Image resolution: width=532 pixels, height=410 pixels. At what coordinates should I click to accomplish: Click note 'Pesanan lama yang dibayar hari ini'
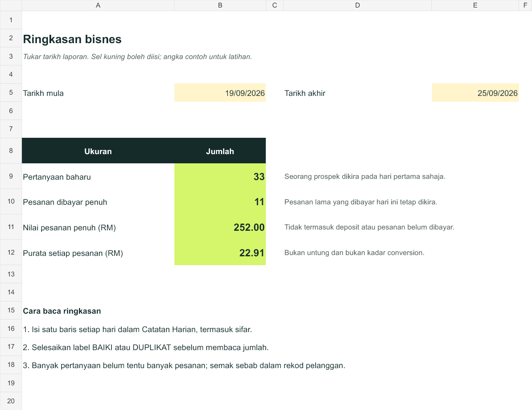[361, 202]
